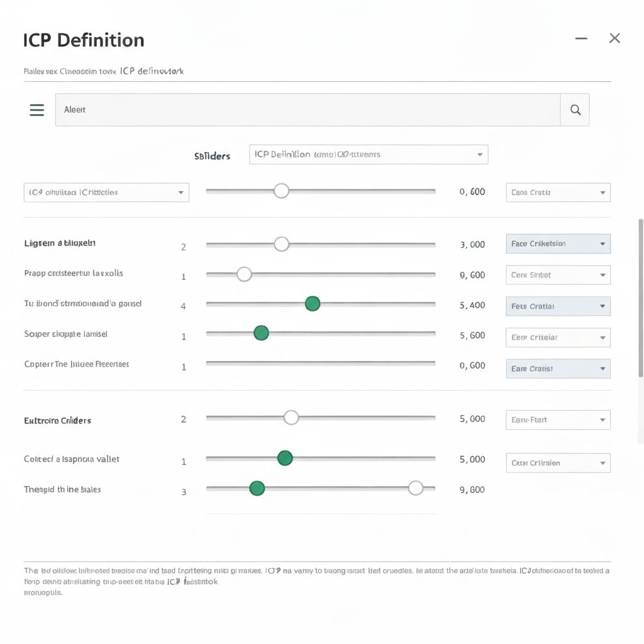Screen dimensions: 644x644
Task: Expand the Fets Cratial dropdown
Action: (x=558, y=306)
